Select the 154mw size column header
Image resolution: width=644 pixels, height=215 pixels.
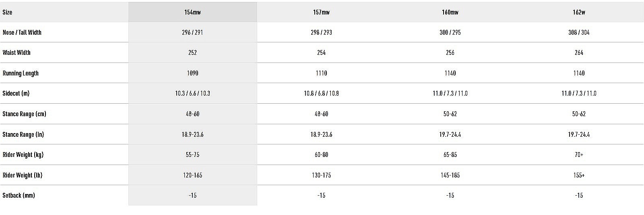(x=192, y=12)
